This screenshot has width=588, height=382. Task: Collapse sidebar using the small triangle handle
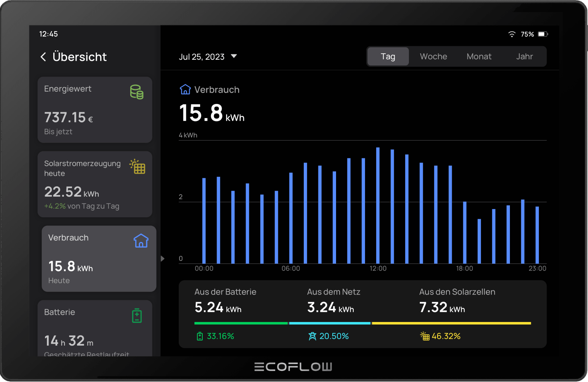tap(163, 259)
